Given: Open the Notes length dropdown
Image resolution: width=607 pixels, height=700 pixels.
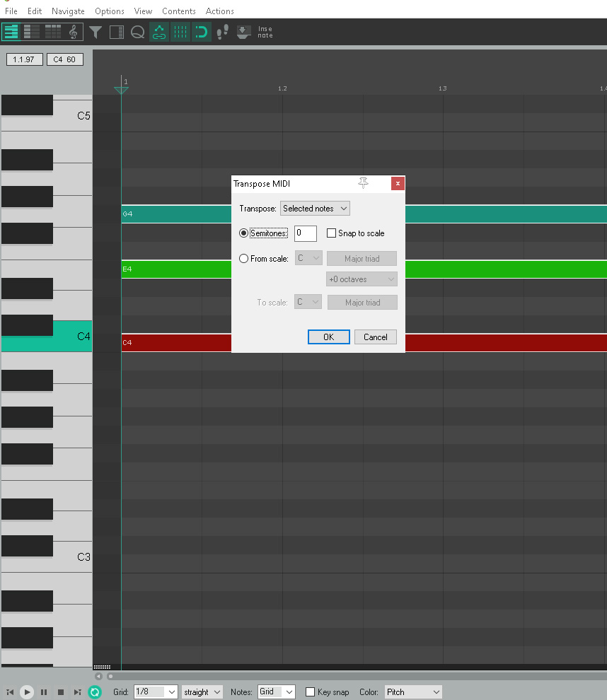Looking at the screenshot, I should point(276,692).
